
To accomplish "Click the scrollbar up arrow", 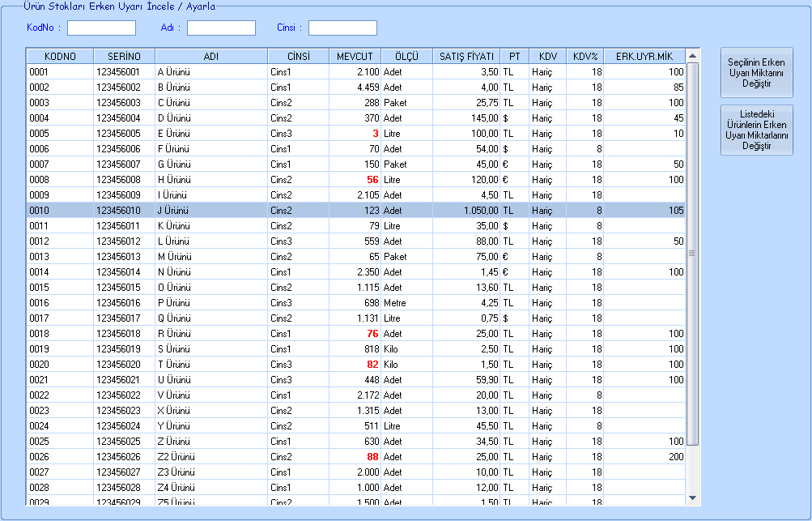I will (692, 55).
